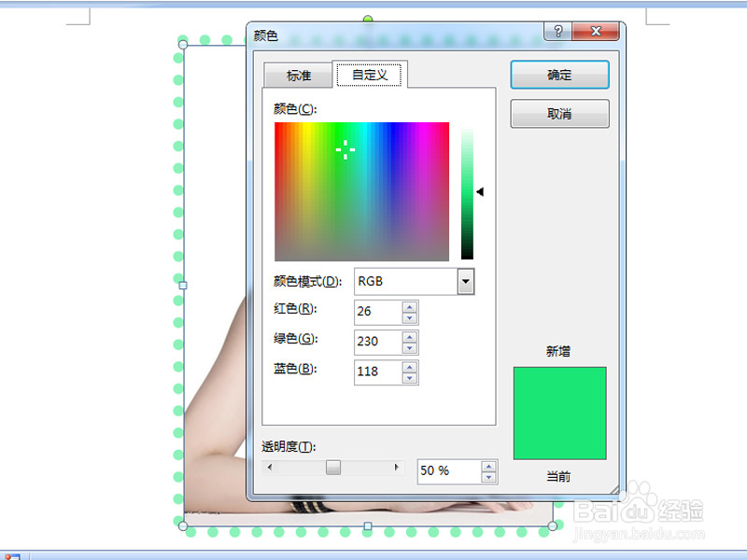Click the transparency slider thumb
Image resolution: width=747 pixels, height=560 pixels.
(333, 468)
